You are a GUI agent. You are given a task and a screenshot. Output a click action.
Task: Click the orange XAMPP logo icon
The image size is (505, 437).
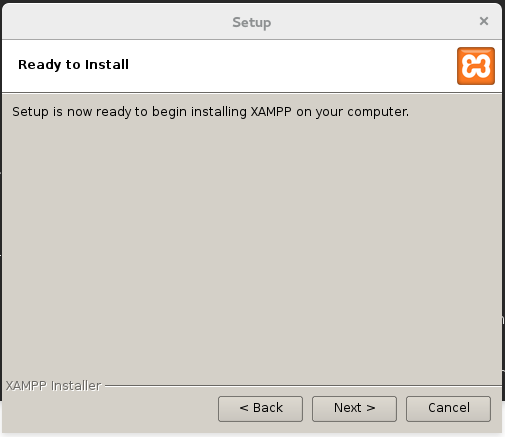(476, 66)
